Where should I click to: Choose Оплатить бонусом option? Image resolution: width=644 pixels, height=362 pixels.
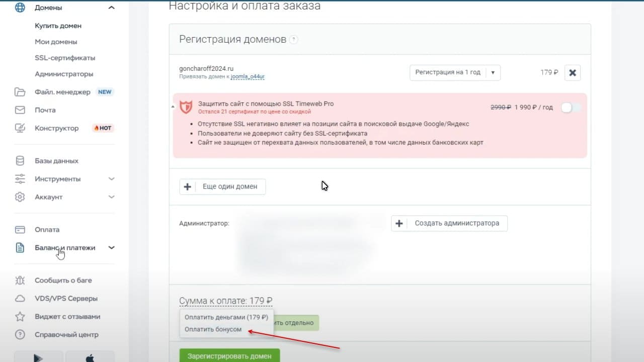tap(213, 329)
